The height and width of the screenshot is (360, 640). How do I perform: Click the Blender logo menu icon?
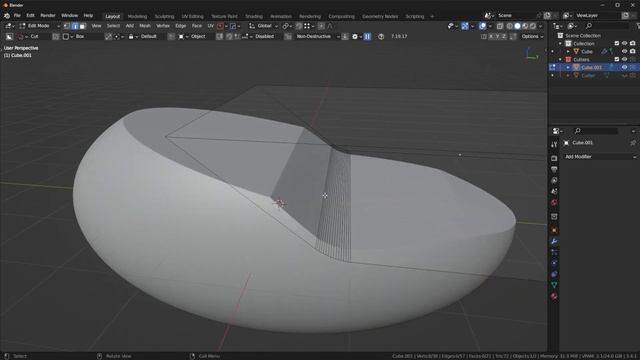(7, 16)
